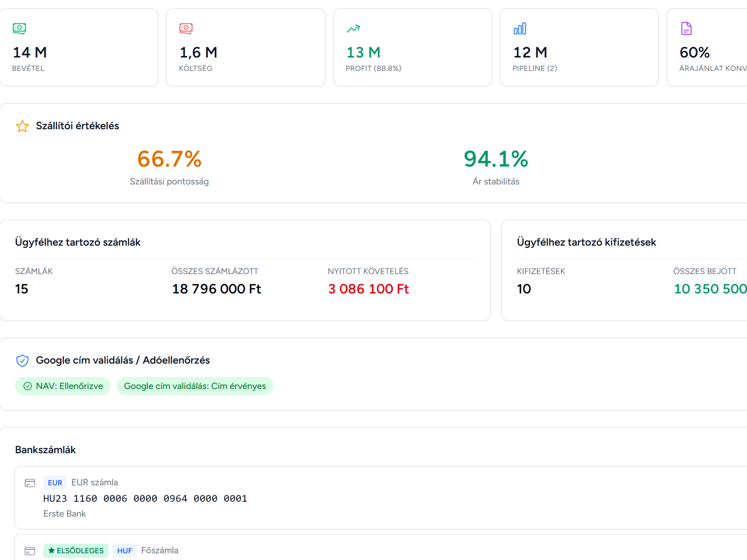Click the payments count 10
This screenshot has height=560, width=747.
pos(524,289)
